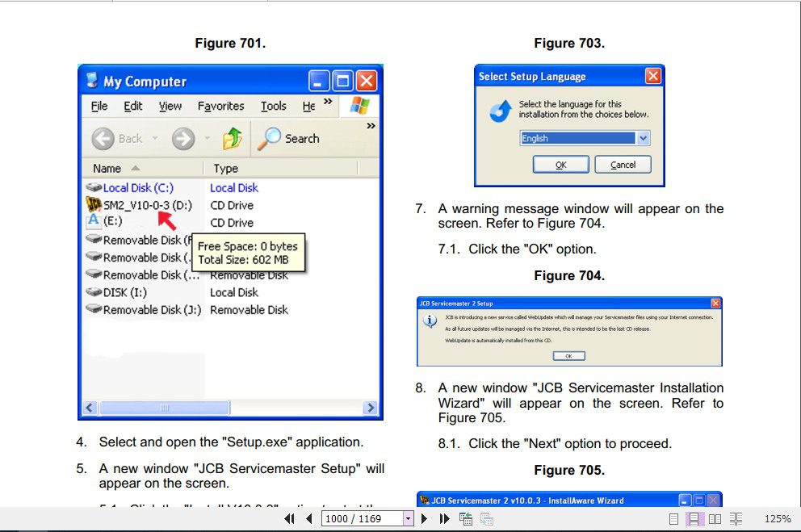Click the Search magnifier button
This screenshot has height=532, width=801.
[288, 138]
